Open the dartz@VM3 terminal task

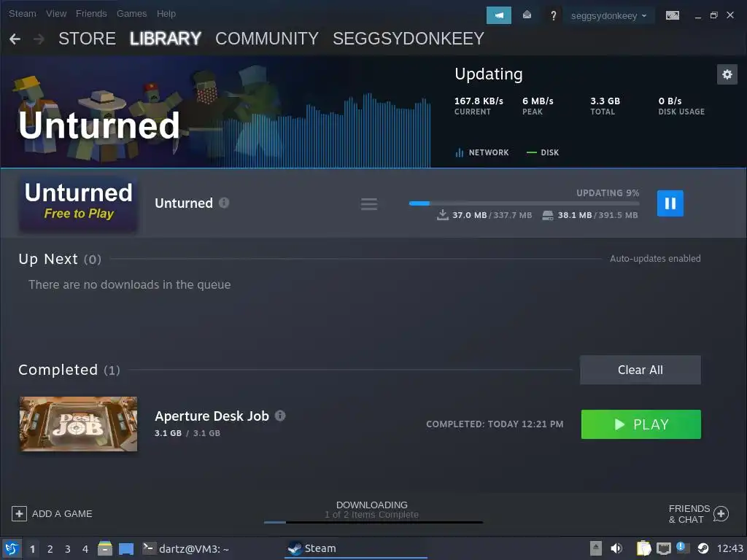[186, 549]
